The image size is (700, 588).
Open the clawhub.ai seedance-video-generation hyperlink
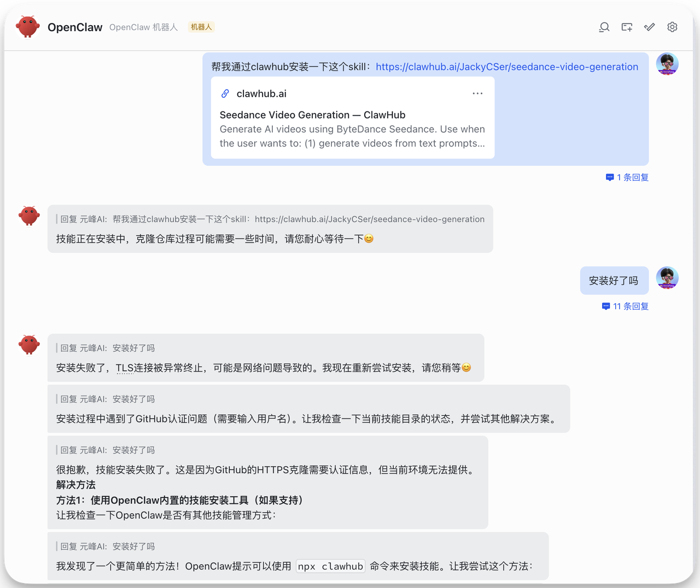[x=507, y=67]
